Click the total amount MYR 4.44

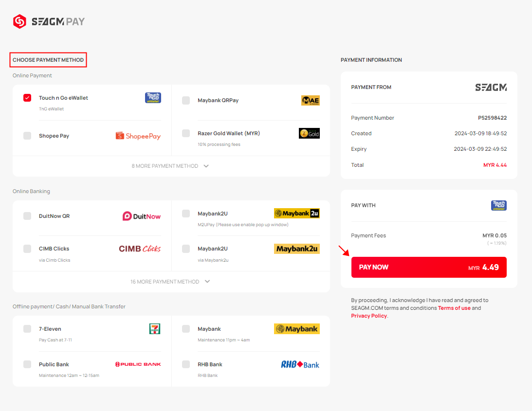(x=495, y=165)
